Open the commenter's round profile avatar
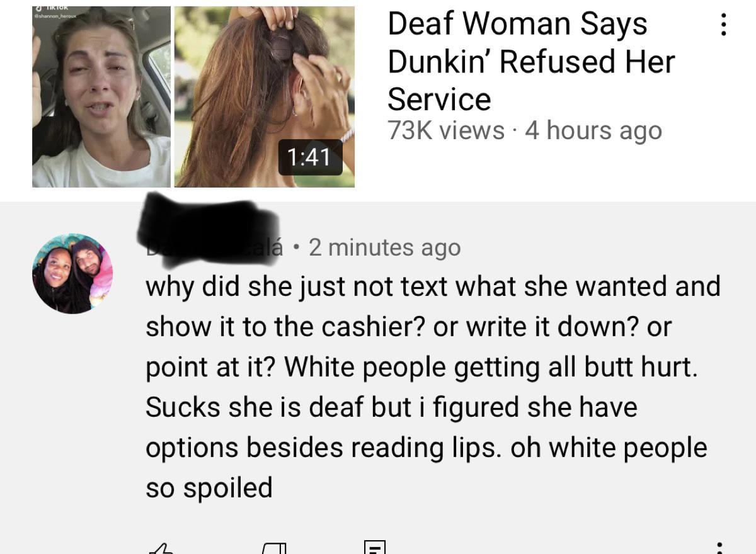Viewport: 756px width, 554px height. point(72,274)
